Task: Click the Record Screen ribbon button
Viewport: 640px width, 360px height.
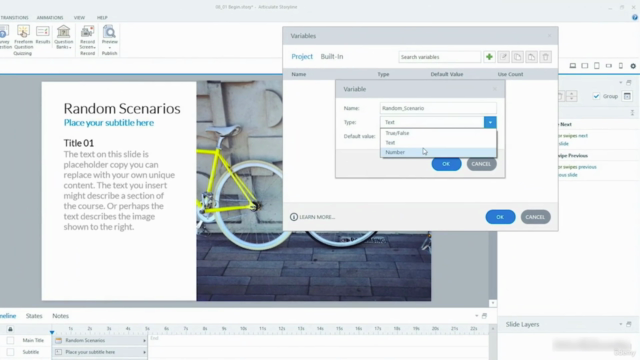Action: (x=87, y=37)
